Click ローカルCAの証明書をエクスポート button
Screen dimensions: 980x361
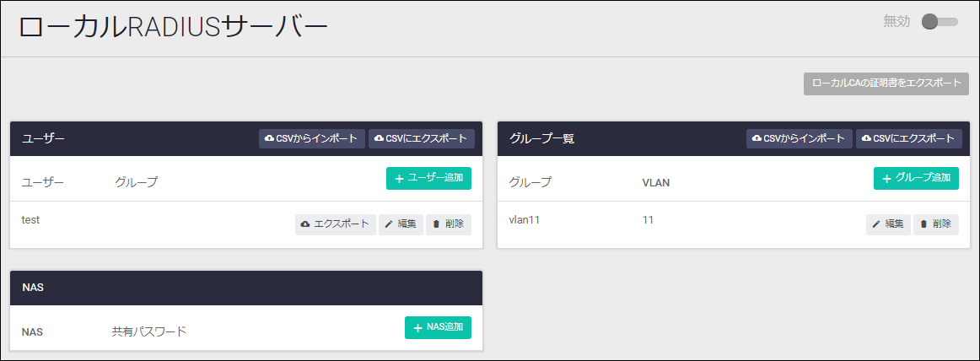tap(886, 83)
